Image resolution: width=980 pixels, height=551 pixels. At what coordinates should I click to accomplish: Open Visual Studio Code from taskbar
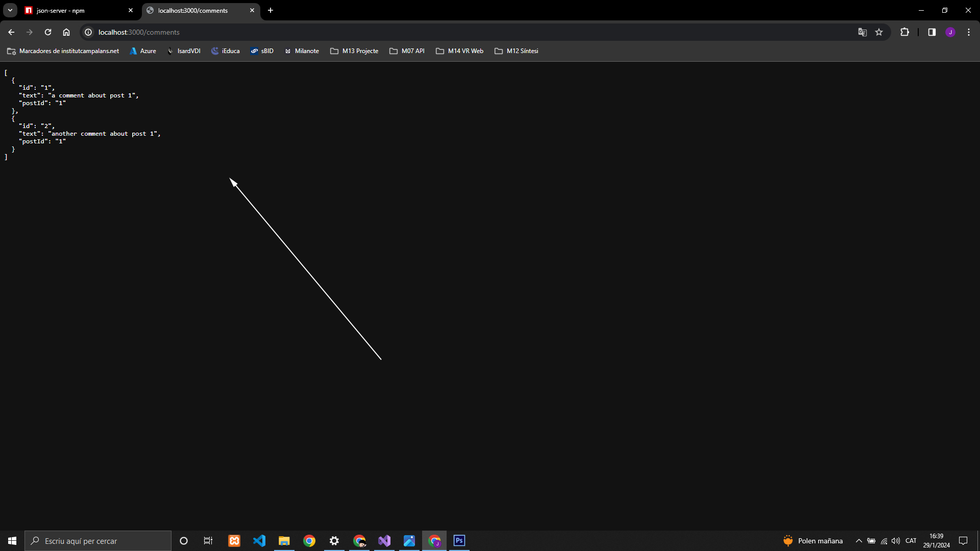coord(259,541)
